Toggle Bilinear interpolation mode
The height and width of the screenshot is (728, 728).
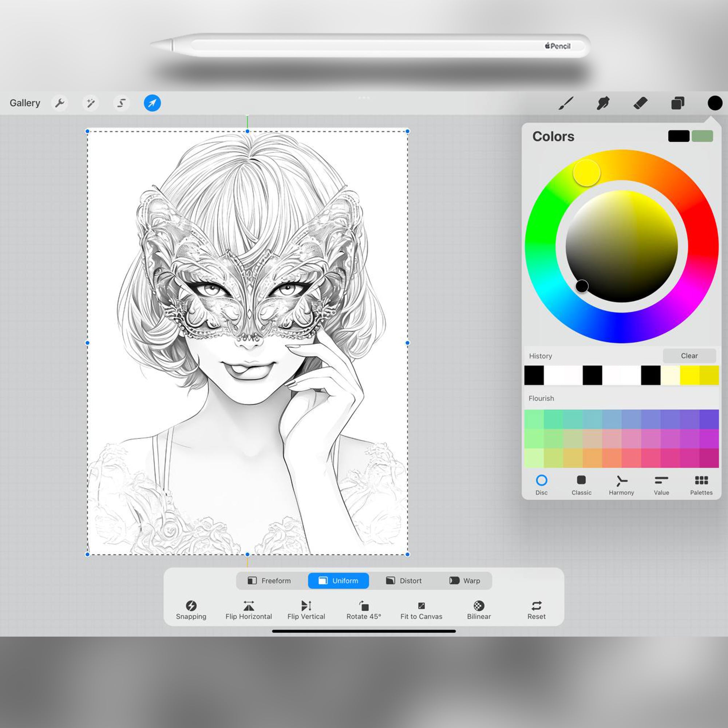click(x=479, y=609)
